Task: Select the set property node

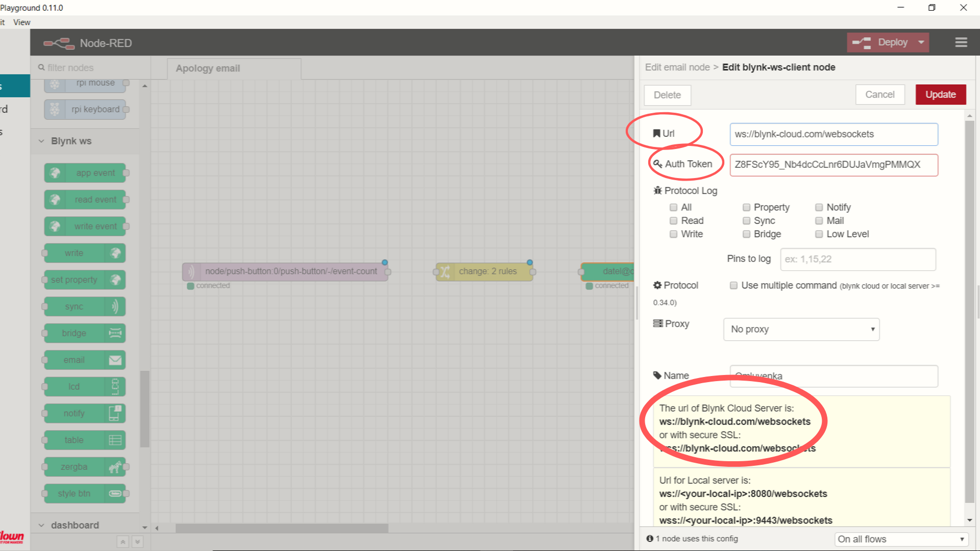Action: [85, 280]
